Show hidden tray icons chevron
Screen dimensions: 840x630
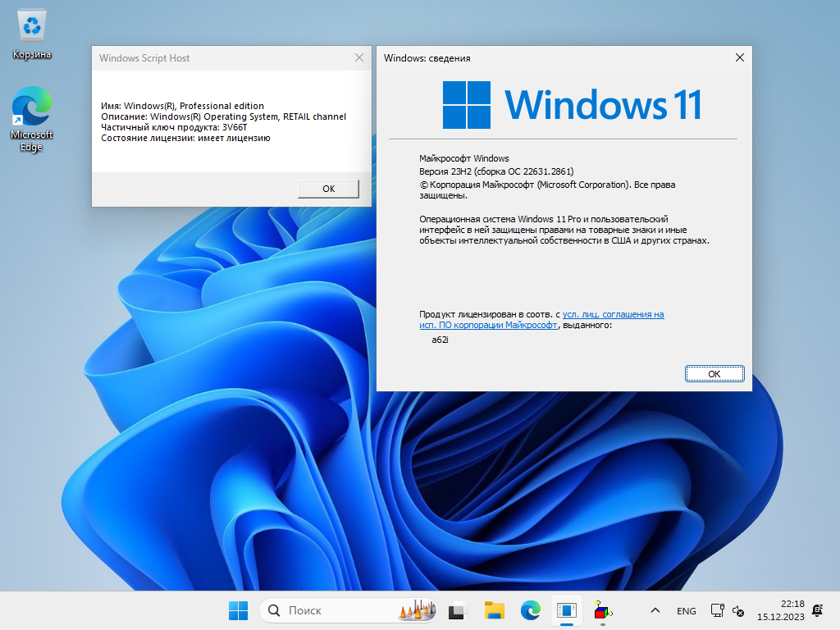[x=655, y=610]
